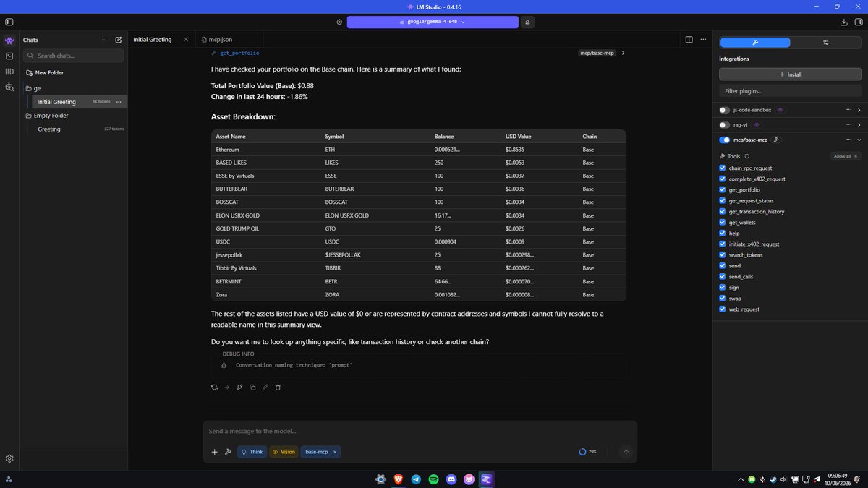The height and width of the screenshot is (488, 868).
Task: Collapse the Empty Folder in Chats
Action: (29, 116)
